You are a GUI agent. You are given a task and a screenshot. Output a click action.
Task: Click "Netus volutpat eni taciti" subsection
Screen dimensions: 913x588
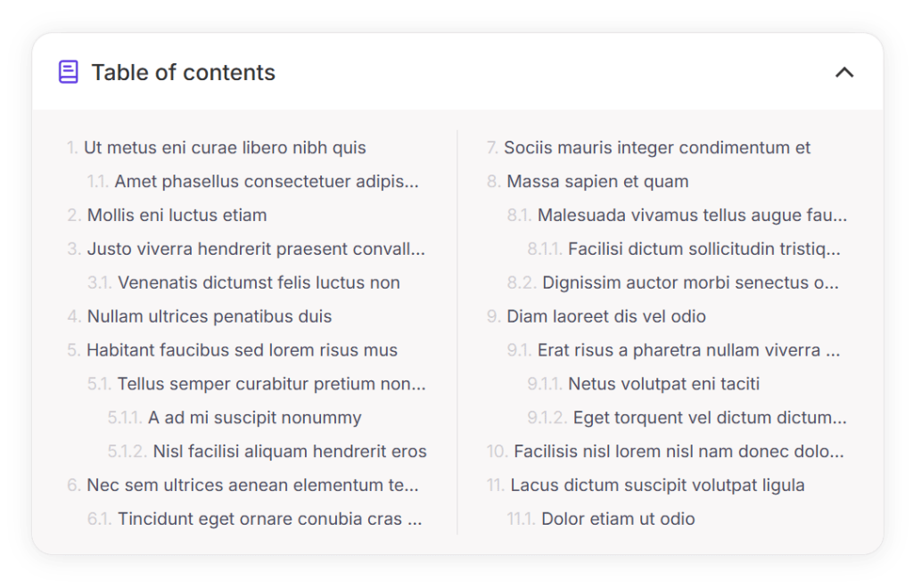coord(663,385)
